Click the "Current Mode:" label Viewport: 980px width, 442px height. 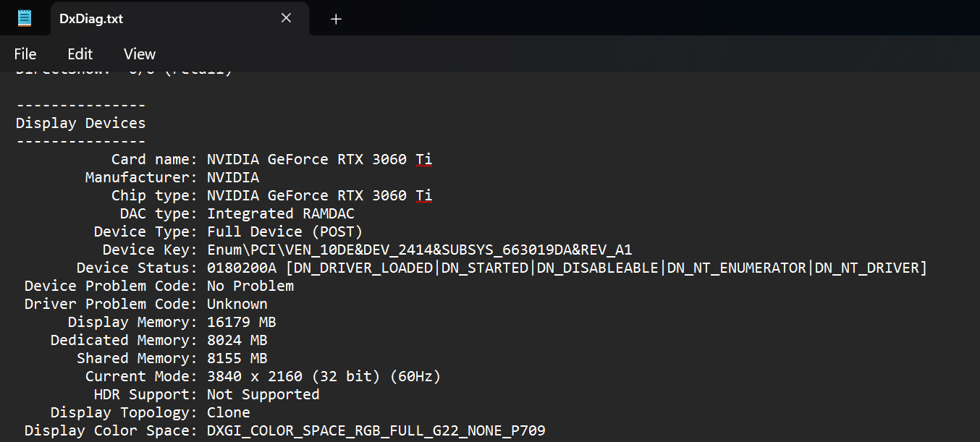coord(142,376)
